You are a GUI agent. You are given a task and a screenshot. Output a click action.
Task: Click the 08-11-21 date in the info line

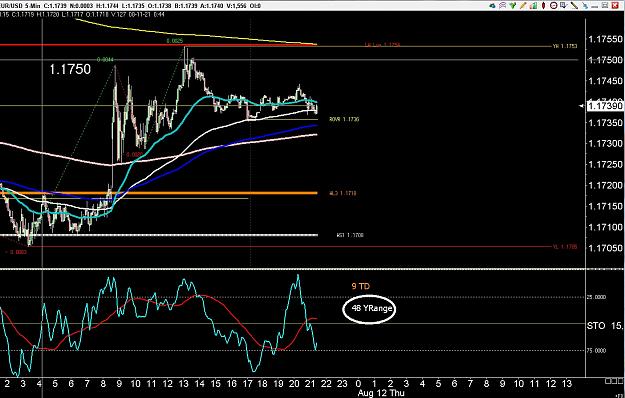(141, 14)
